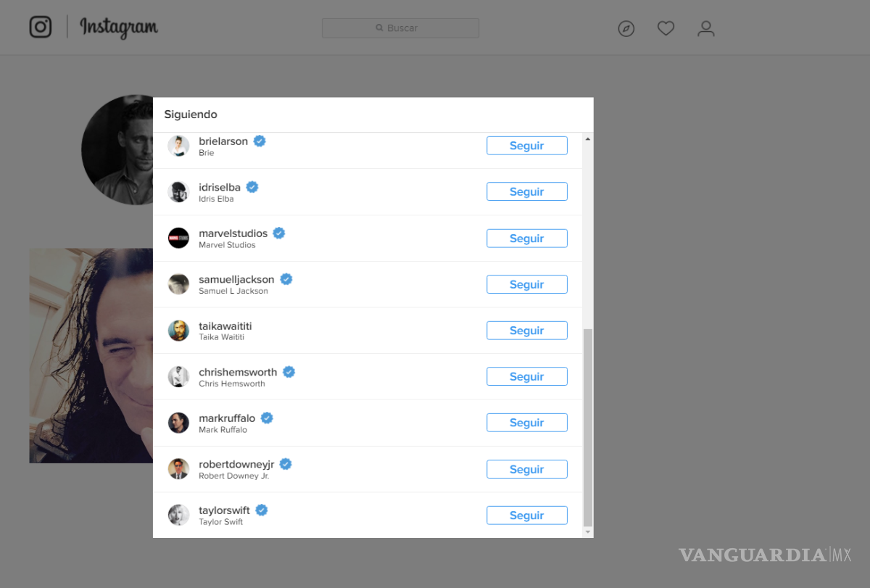Open your profile via the person icon

[705, 28]
